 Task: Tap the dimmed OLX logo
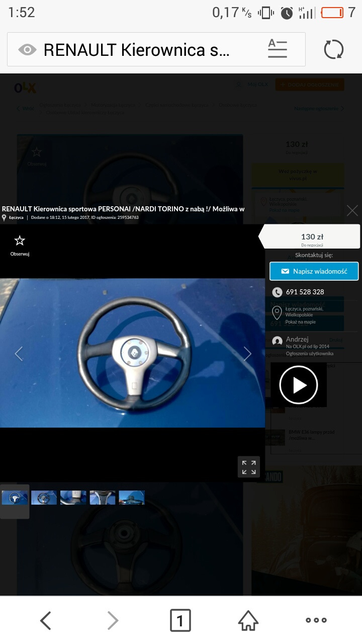25,88
